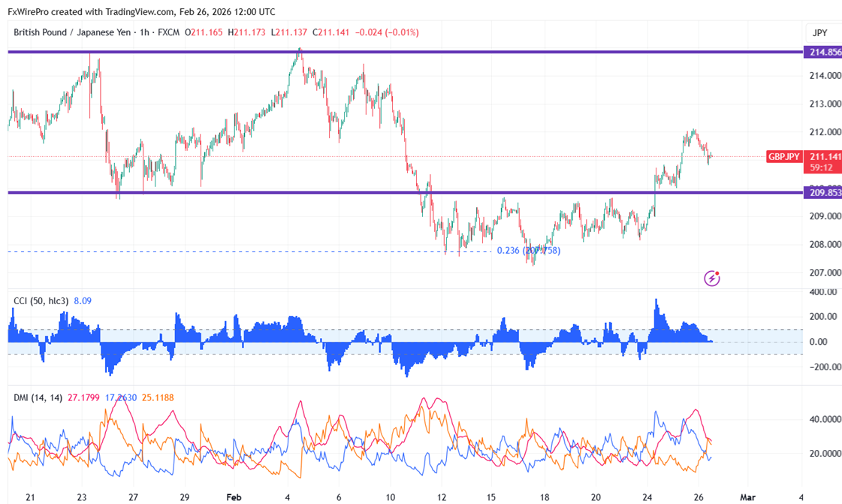Click the 40.0000 DMI scale label
Viewport: 842px width, 504px height.
pos(825,419)
